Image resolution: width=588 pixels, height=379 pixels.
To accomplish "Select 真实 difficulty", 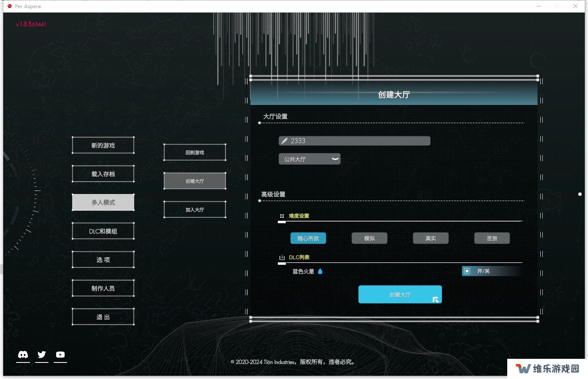I will click(430, 239).
